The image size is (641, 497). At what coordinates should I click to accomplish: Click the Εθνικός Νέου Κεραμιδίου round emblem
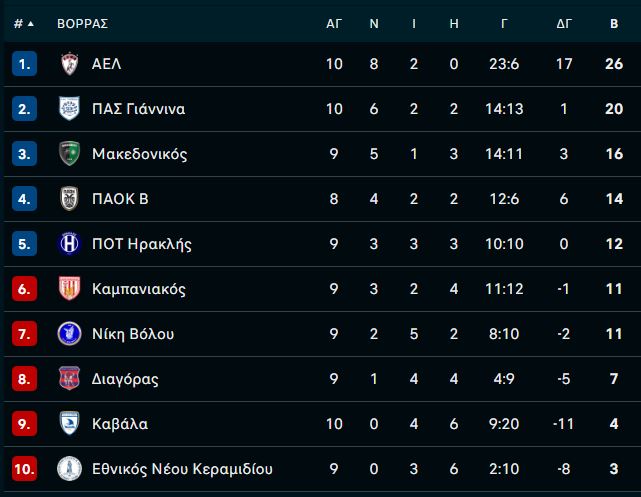[x=69, y=468]
